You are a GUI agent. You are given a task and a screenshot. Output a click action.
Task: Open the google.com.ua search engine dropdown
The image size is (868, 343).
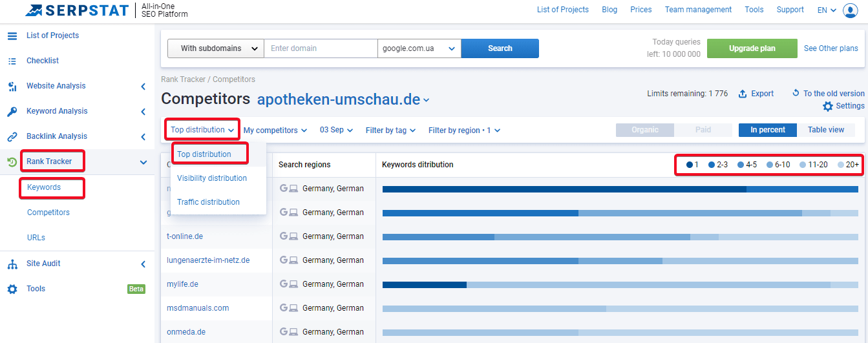(419, 48)
